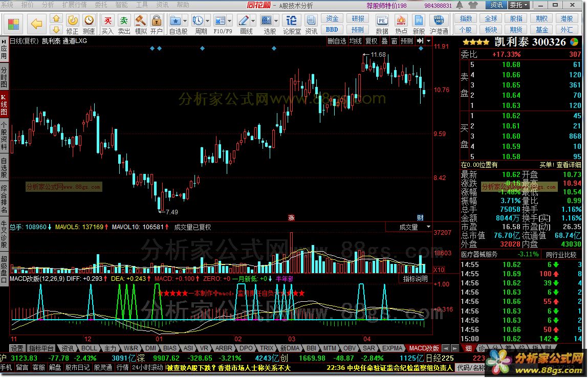Click the arrow-to-bar icon above chart
The height and width of the screenshot is (378, 588).
point(420,40)
